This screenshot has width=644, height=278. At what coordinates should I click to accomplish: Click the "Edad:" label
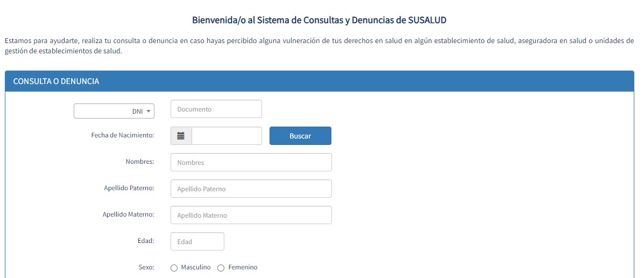[146, 241]
